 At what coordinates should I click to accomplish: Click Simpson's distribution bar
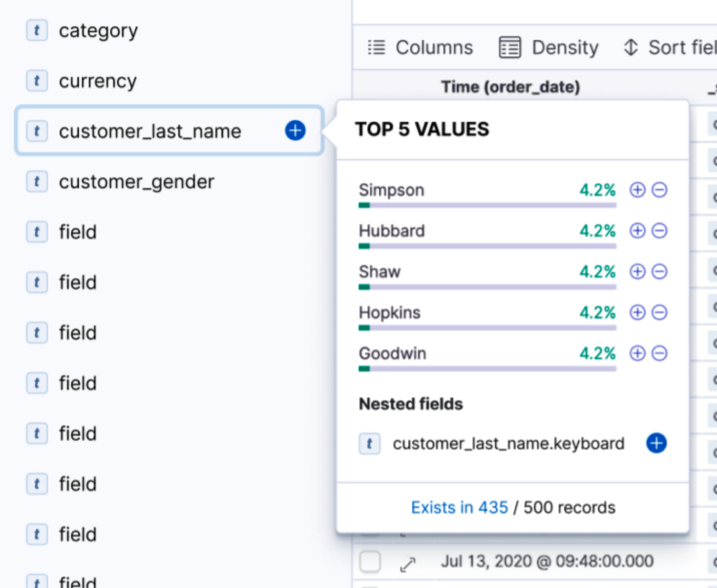[x=487, y=205]
